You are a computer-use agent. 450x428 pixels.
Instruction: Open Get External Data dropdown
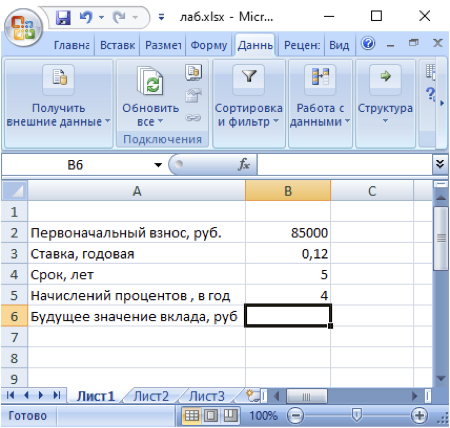58,104
